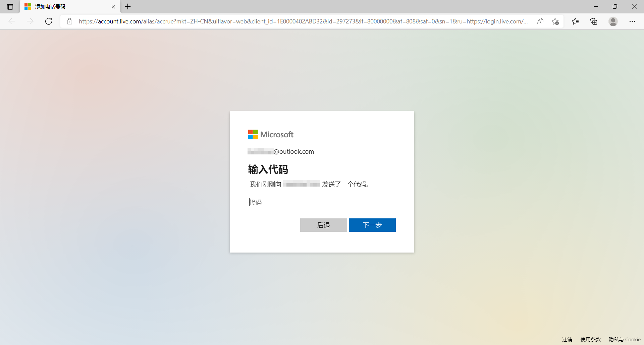Click the 注销 link

pyautogui.click(x=567, y=339)
